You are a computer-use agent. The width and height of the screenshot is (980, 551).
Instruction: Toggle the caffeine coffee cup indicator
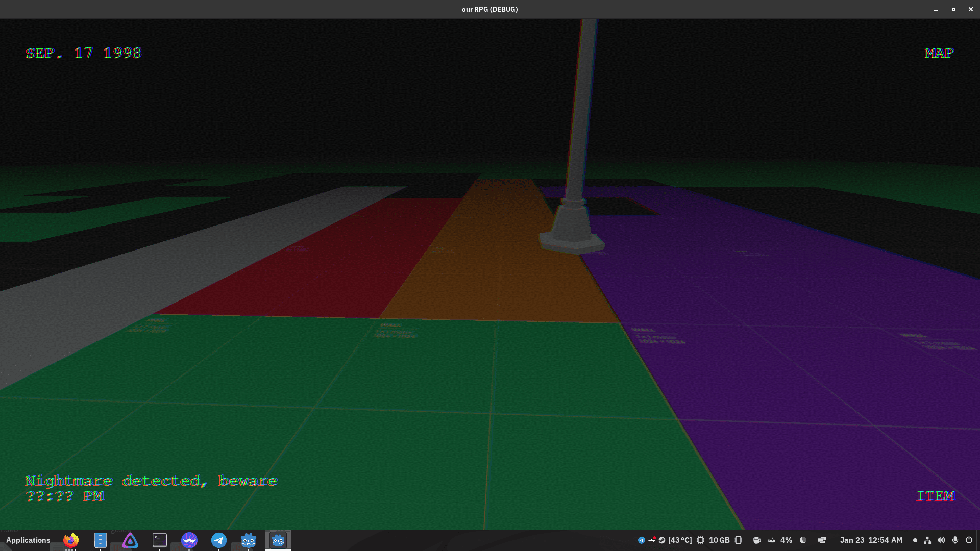[x=757, y=540]
